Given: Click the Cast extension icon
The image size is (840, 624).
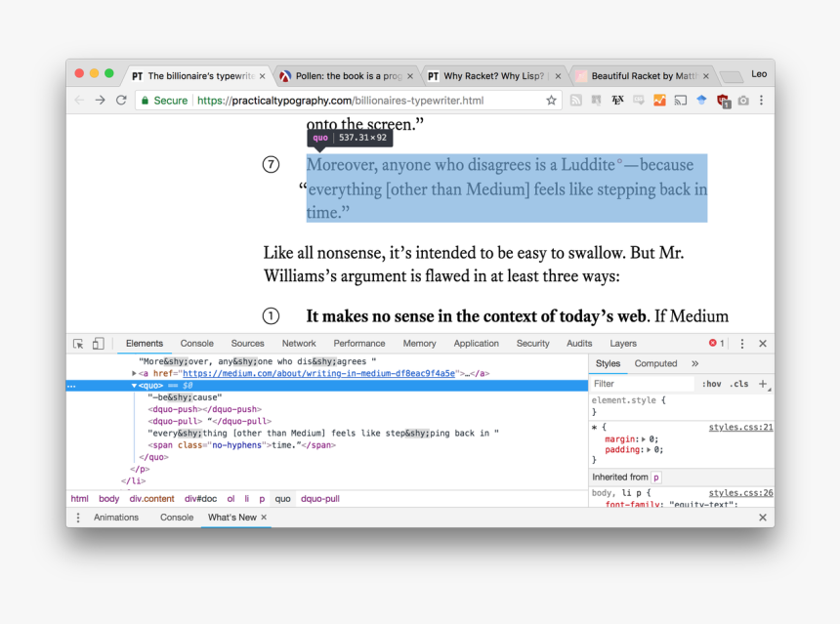Looking at the screenshot, I should point(681,101).
